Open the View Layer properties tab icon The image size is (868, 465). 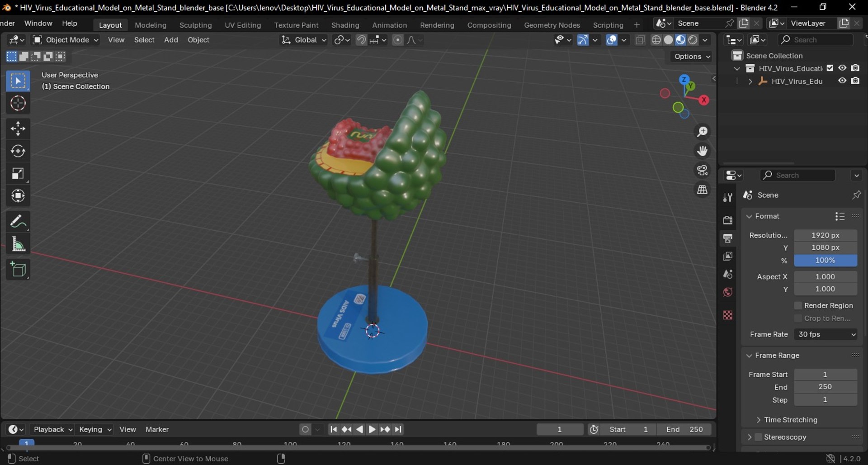click(x=728, y=256)
